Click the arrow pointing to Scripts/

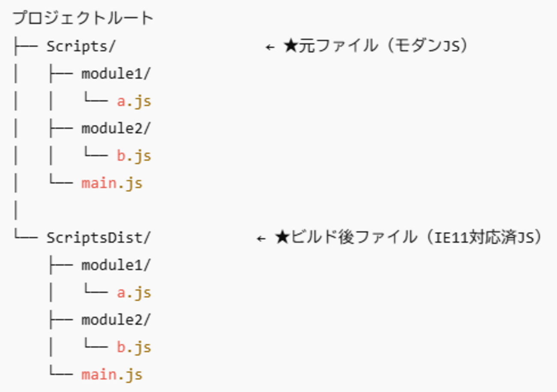(270, 47)
